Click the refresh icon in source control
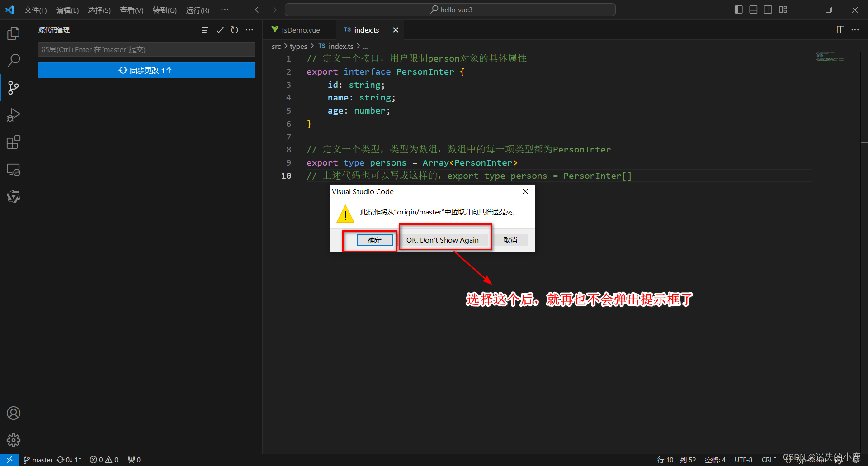 (235, 30)
